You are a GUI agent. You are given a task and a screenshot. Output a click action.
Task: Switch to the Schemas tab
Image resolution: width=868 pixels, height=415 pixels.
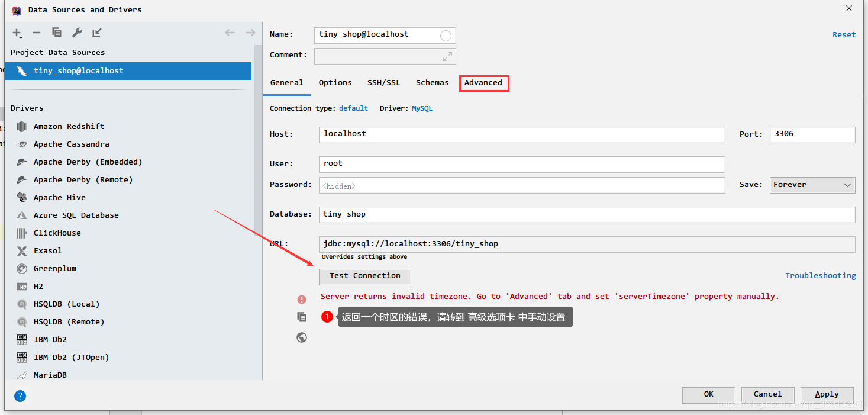(433, 83)
